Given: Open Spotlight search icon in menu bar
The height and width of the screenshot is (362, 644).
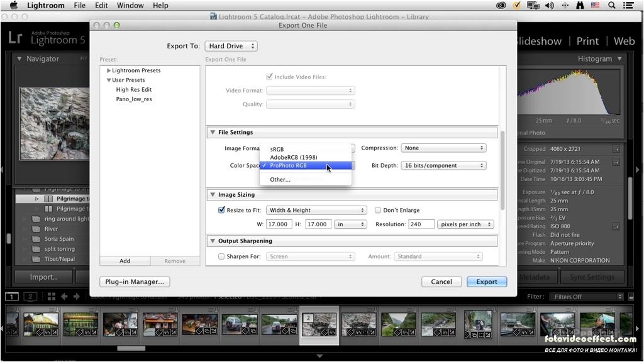Looking at the screenshot, I should click(x=611, y=5).
